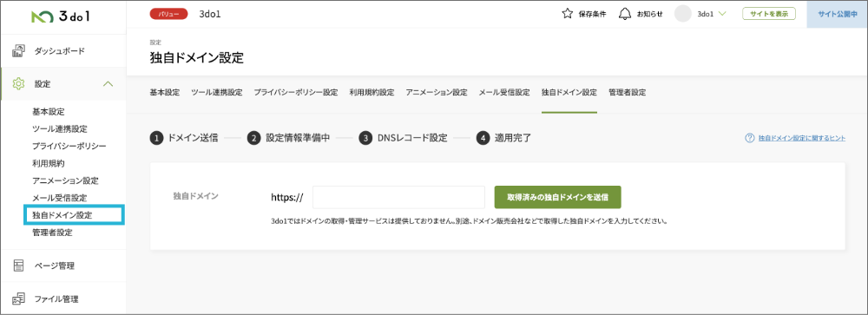Viewport: 868px width, 315px height.
Task: Click the 独自ドメイン設定 page heading
Action: point(196,57)
